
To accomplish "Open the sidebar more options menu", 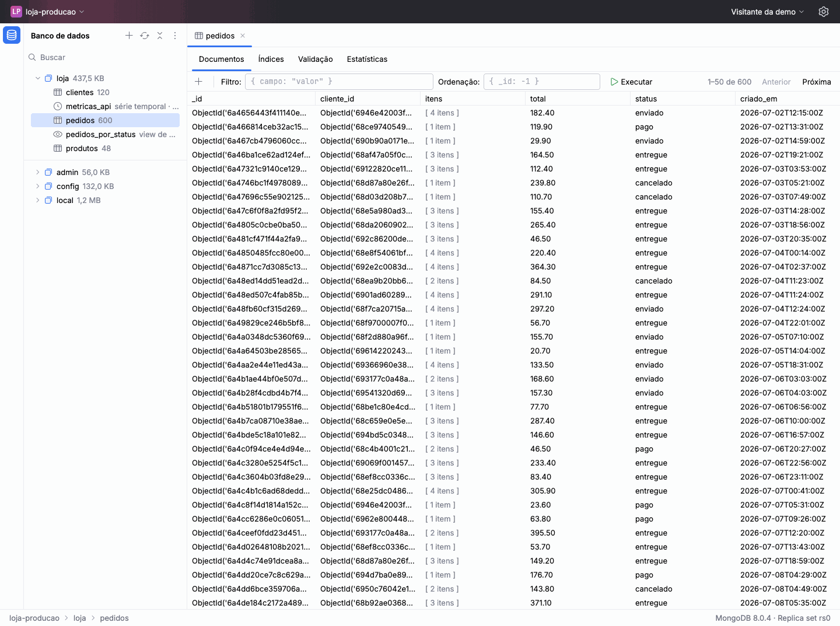I will [x=175, y=36].
